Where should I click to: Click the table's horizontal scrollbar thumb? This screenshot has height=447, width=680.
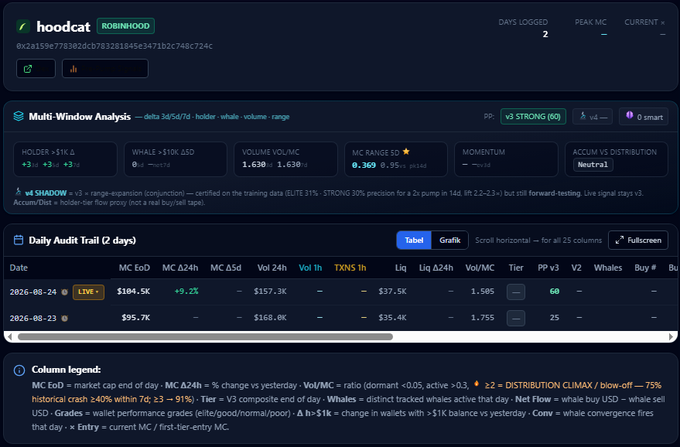[x=205, y=337]
